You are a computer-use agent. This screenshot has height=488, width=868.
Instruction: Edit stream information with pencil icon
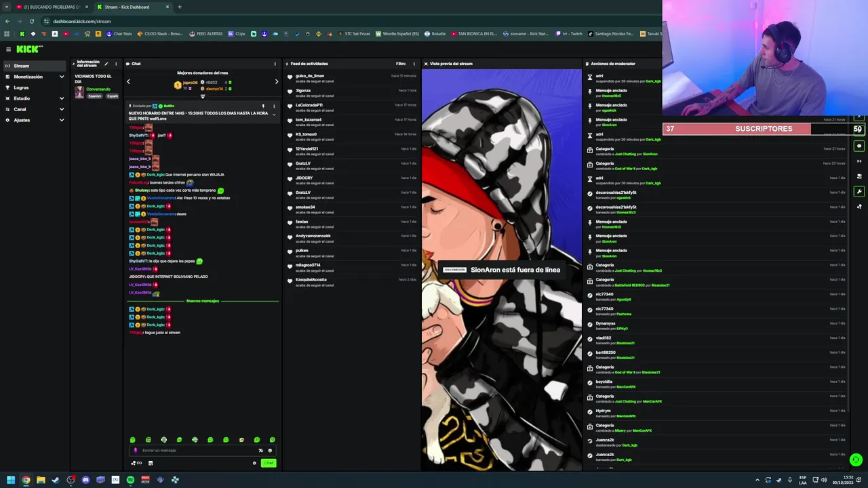click(106, 64)
